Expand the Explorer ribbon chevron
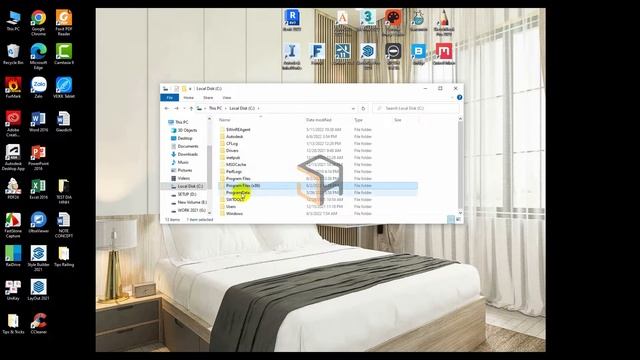The width and height of the screenshot is (640, 360). click(452, 98)
